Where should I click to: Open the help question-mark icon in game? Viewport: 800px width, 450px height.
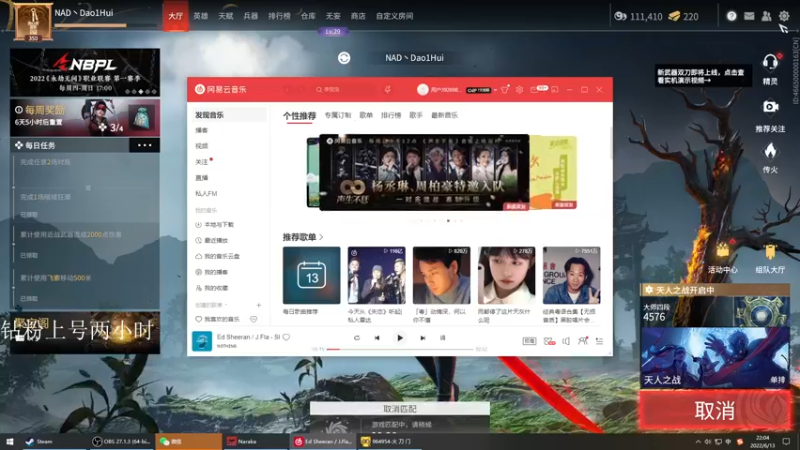pos(731,16)
